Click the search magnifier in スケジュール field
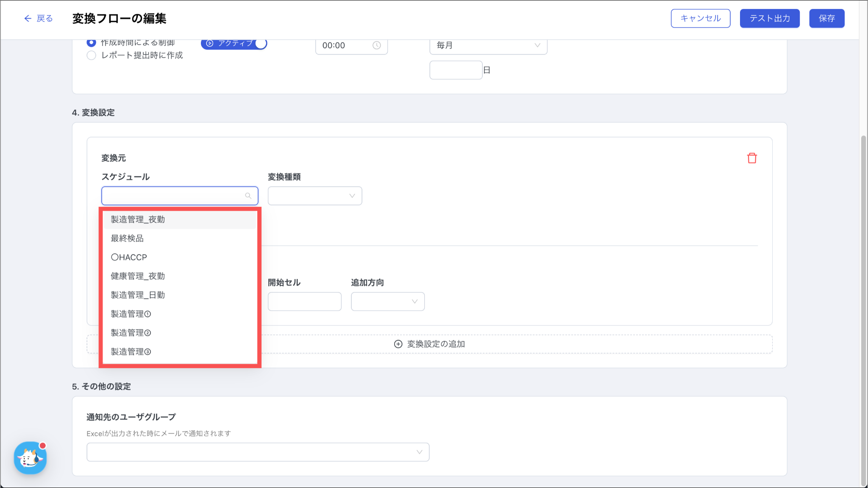This screenshot has width=868, height=488. pos(248,196)
